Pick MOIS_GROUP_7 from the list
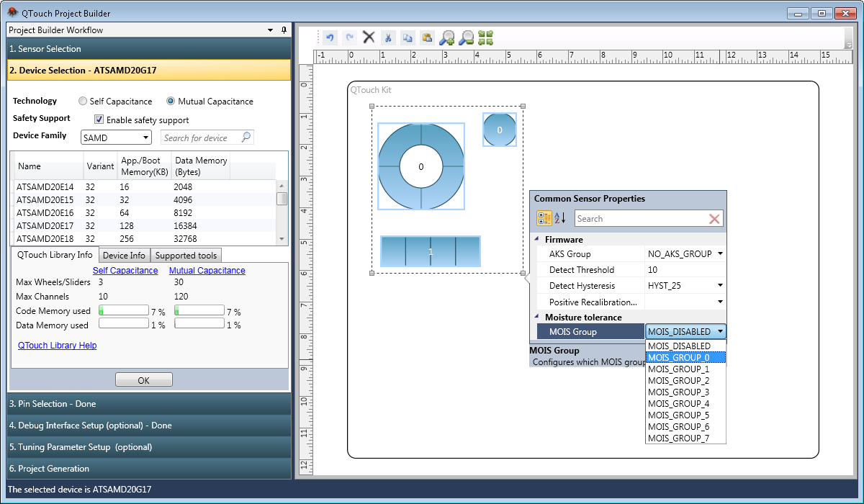The image size is (864, 504). click(x=685, y=438)
